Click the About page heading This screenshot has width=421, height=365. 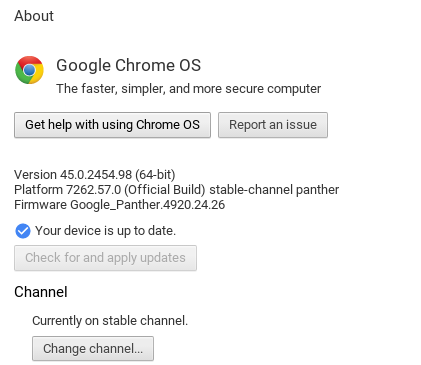(x=34, y=16)
